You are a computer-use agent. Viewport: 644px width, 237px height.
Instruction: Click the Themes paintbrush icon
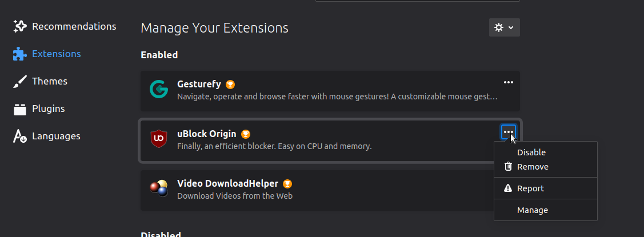coord(19,81)
